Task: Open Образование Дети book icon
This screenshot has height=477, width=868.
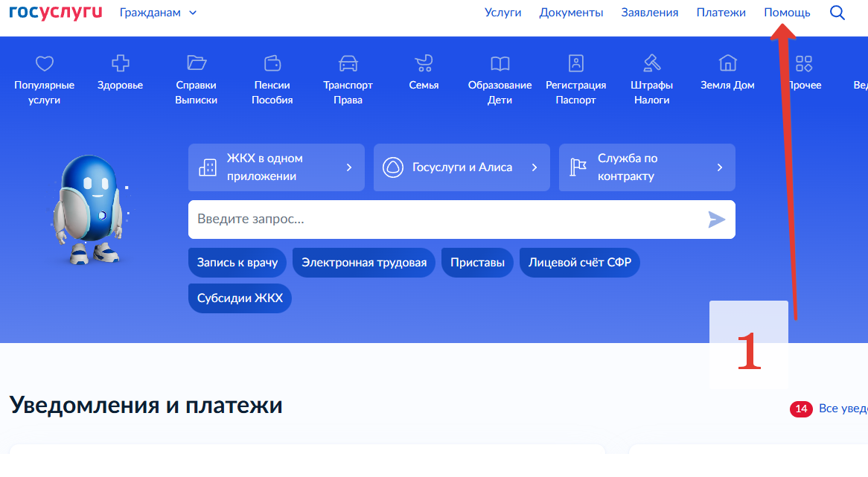Action: [500, 64]
